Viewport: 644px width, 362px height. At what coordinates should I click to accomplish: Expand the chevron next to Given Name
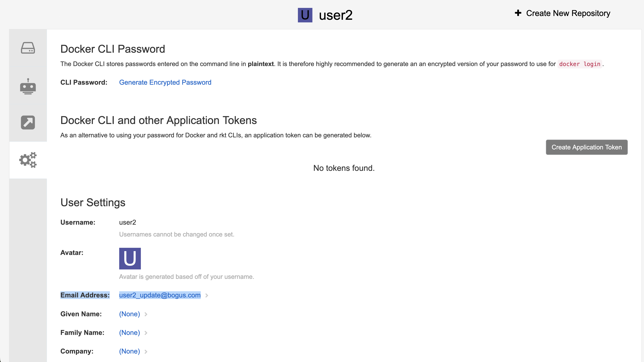click(146, 314)
